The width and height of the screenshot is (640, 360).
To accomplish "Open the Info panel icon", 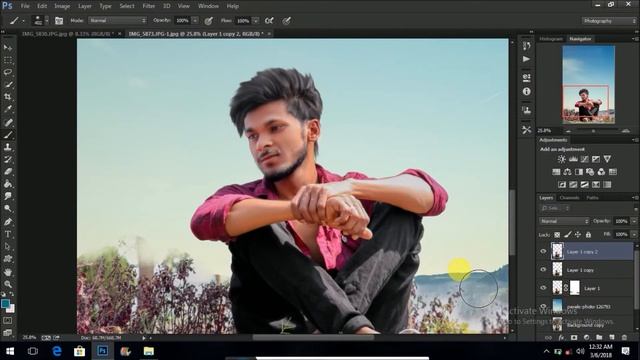I will [x=527, y=91].
